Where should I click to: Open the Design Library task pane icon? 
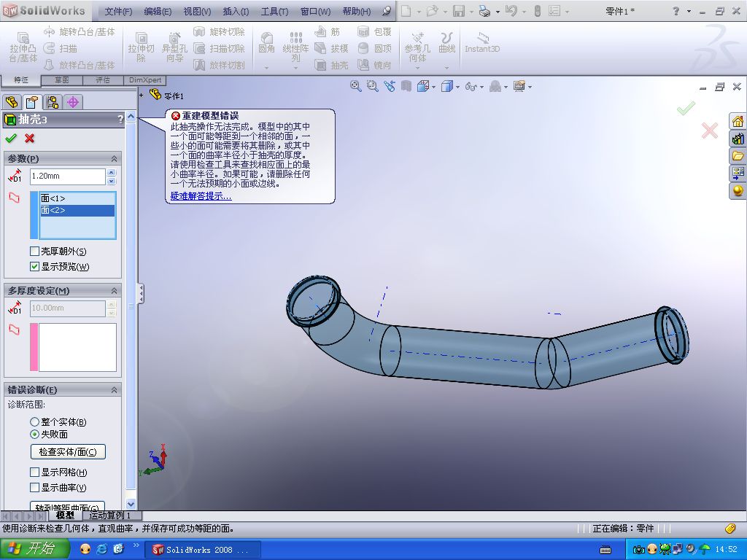[x=738, y=139]
